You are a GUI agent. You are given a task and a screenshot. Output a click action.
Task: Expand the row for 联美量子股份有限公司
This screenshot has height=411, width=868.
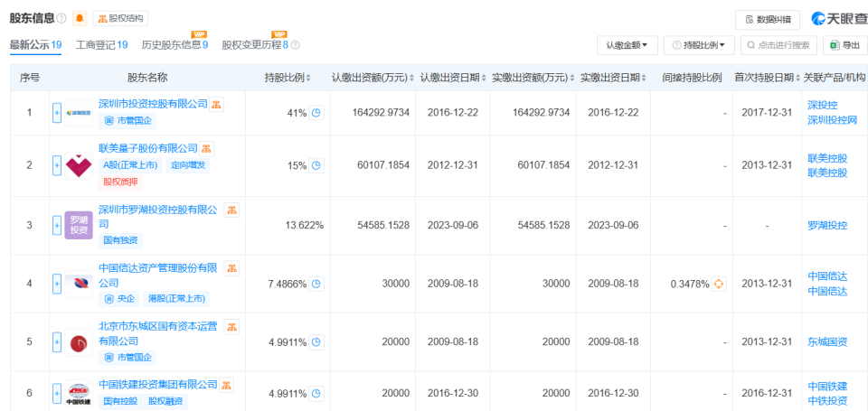[x=56, y=165]
